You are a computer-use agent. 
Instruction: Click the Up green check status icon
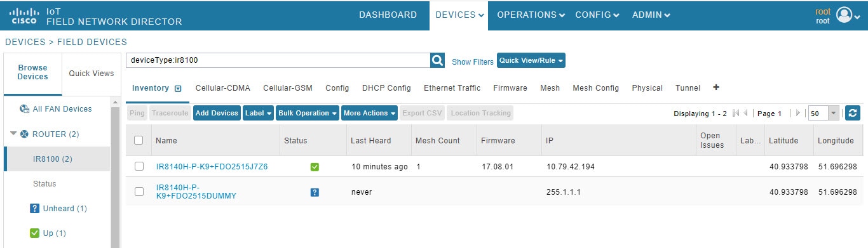click(34, 233)
